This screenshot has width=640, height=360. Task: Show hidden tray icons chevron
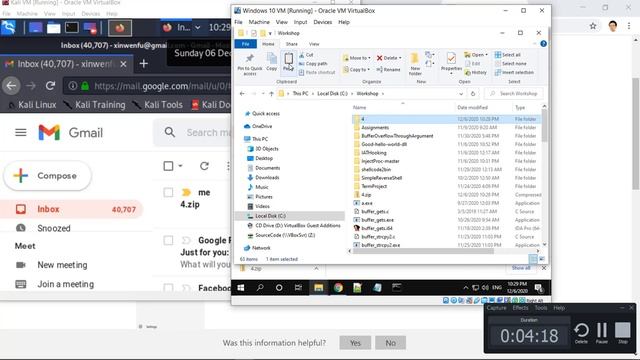pyautogui.click(x=466, y=288)
